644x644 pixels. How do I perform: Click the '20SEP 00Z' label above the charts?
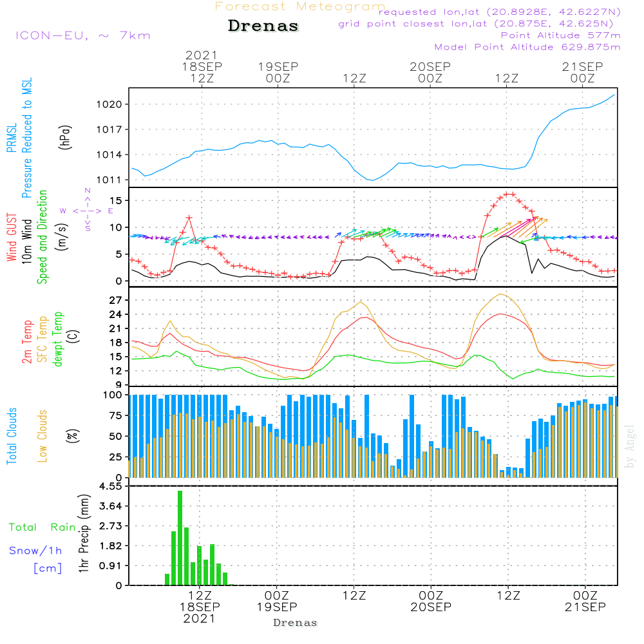(430, 73)
